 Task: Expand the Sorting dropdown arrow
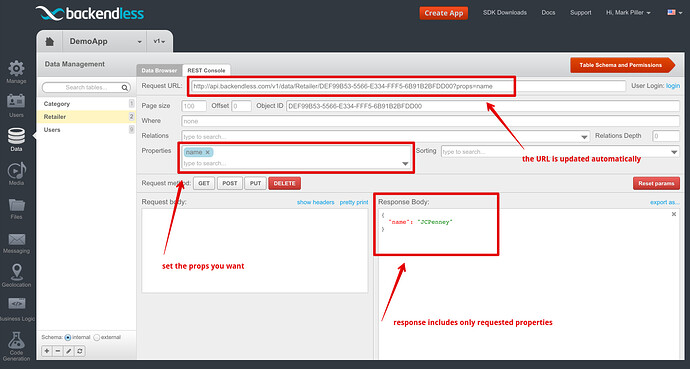click(x=674, y=152)
